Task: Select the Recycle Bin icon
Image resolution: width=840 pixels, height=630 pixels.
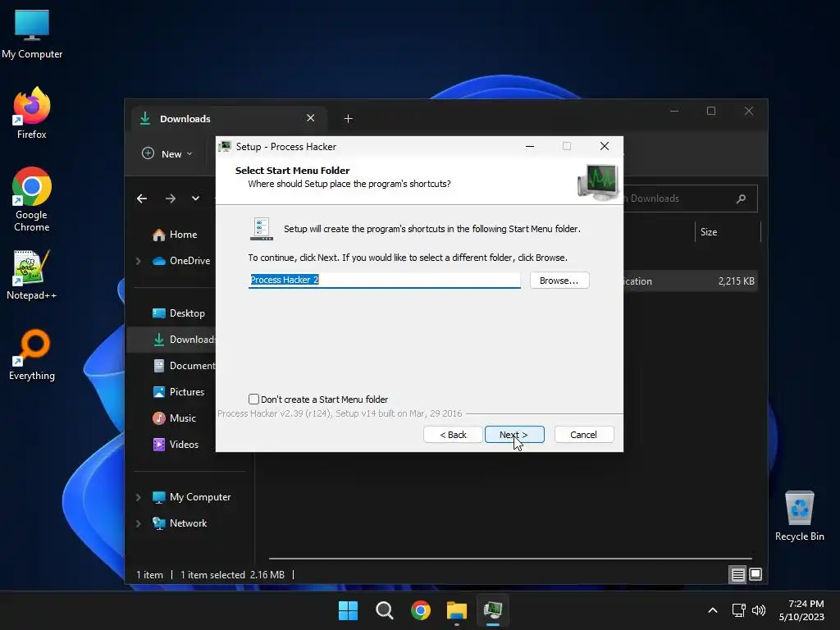Action: click(799, 515)
